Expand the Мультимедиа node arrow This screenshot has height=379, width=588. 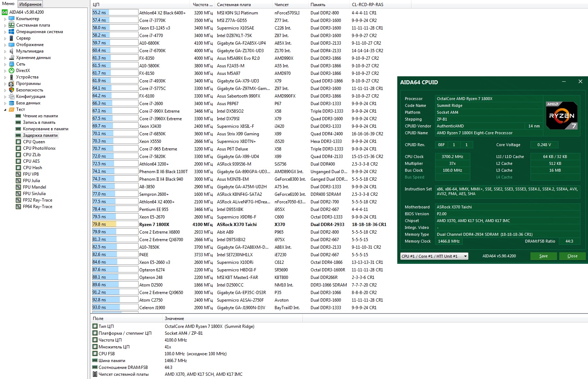(x=5, y=51)
